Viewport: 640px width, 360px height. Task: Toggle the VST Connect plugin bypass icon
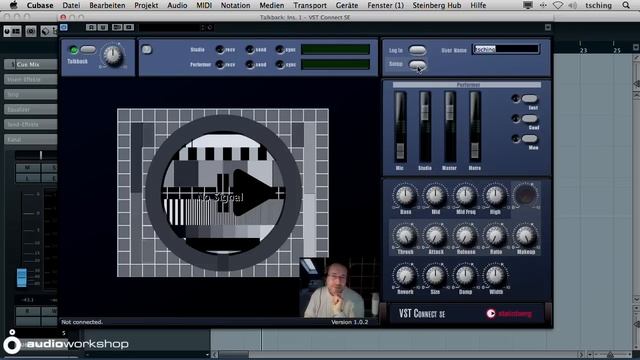click(x=64, y=27)
